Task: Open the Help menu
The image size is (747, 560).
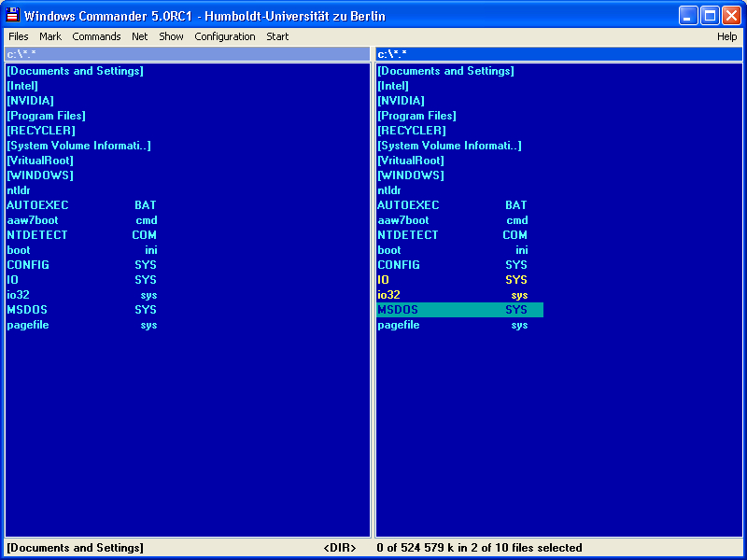Action: tap(727, 36)
